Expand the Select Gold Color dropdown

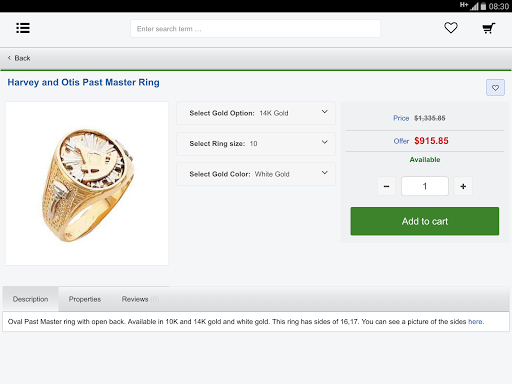[256, 174]
